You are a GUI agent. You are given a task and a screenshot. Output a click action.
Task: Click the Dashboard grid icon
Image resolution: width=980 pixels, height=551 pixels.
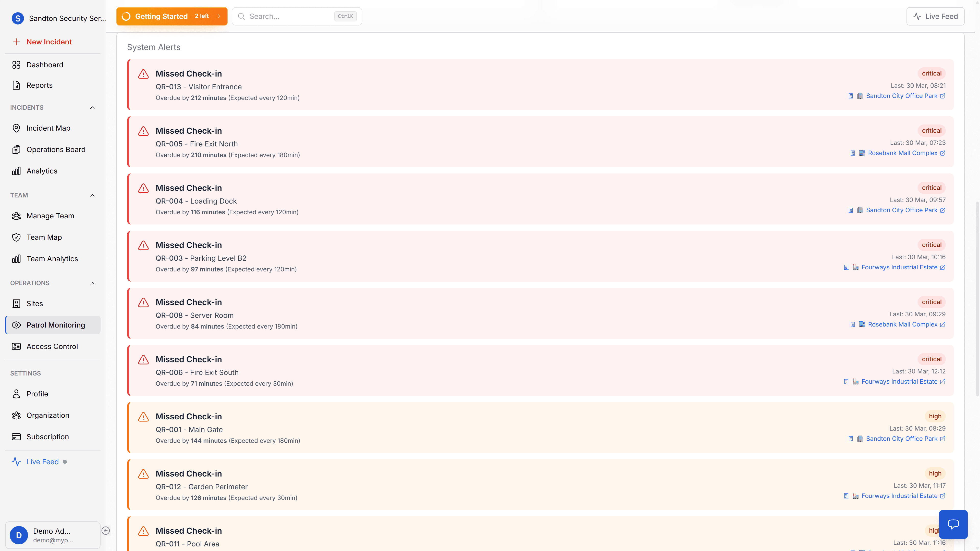(16, 65)
